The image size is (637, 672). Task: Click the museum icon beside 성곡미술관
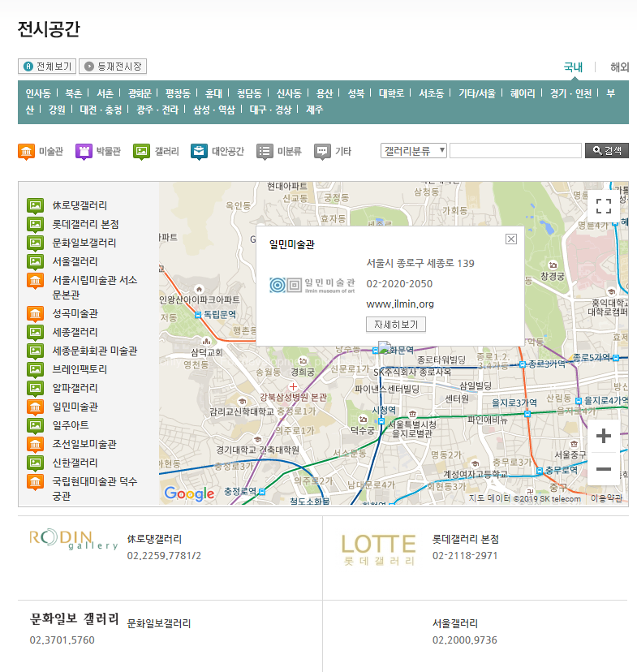click(x=35, y=314)
